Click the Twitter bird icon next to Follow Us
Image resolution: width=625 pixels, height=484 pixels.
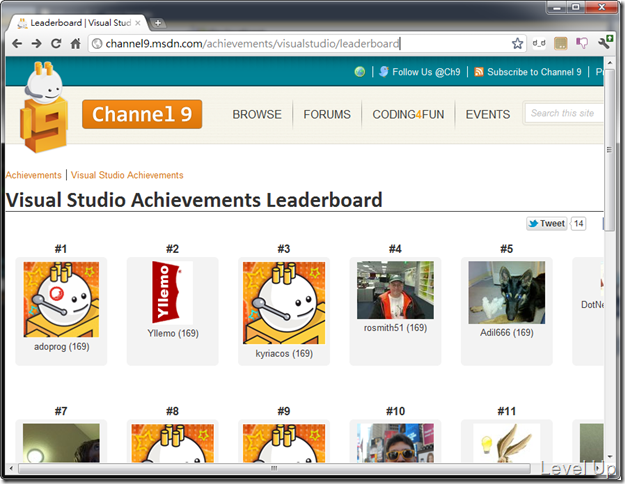coord(383,71)
